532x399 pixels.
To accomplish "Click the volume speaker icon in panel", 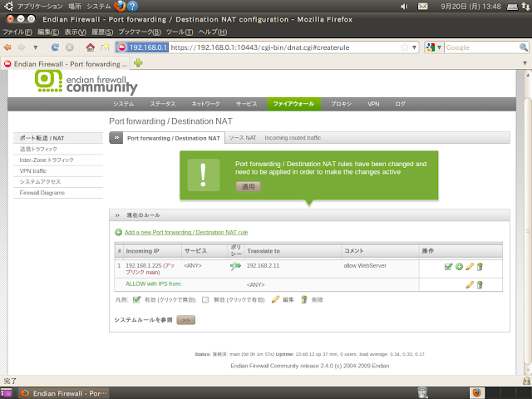I will click(x=404, y=6).
